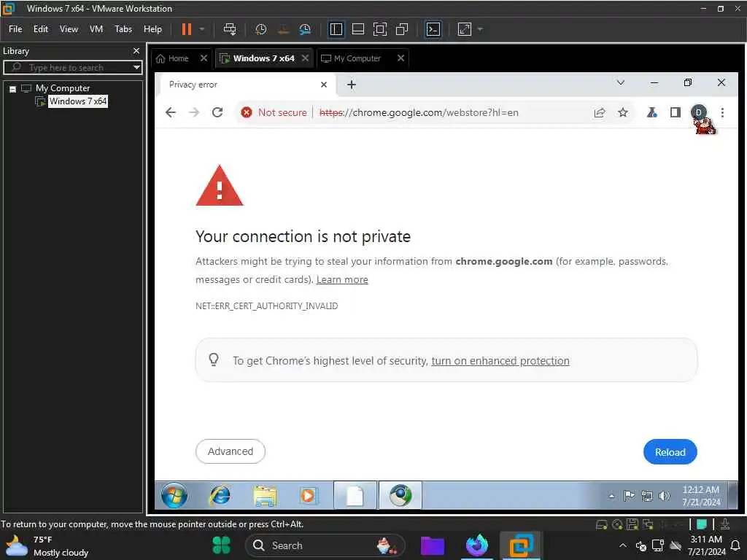Take a snapshot of the VM

tap(260, 29)
